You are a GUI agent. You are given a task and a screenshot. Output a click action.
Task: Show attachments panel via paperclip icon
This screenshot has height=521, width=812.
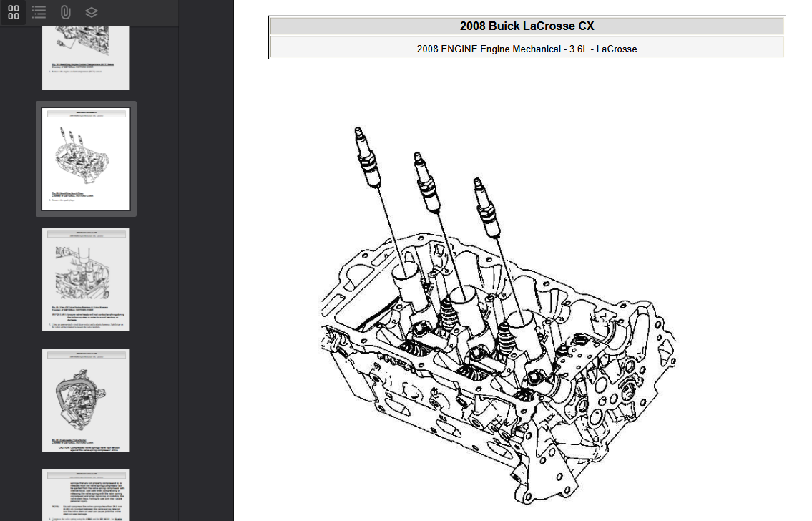[65, 12]
